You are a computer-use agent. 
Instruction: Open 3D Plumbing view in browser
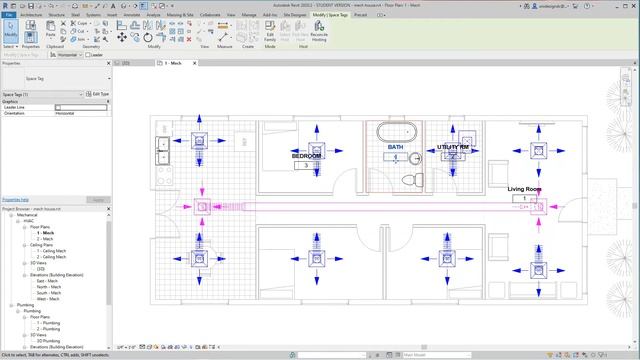tap(48, 341)
